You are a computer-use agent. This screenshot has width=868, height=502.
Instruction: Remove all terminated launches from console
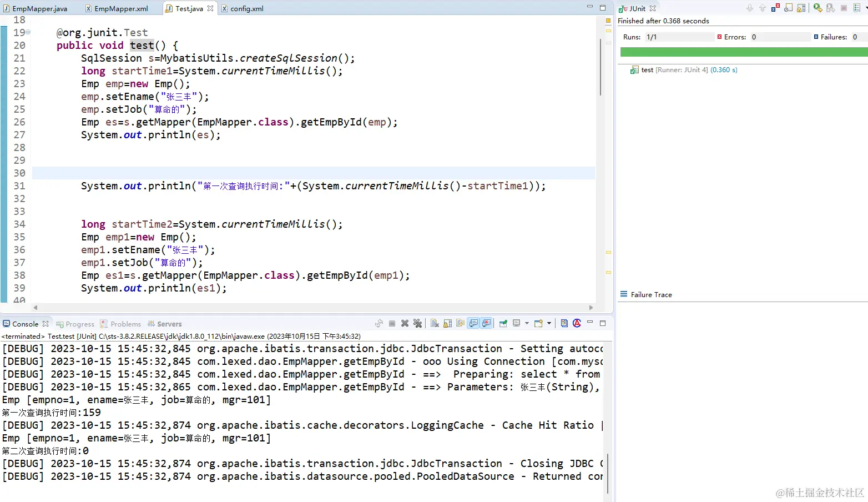pos(417,323)
